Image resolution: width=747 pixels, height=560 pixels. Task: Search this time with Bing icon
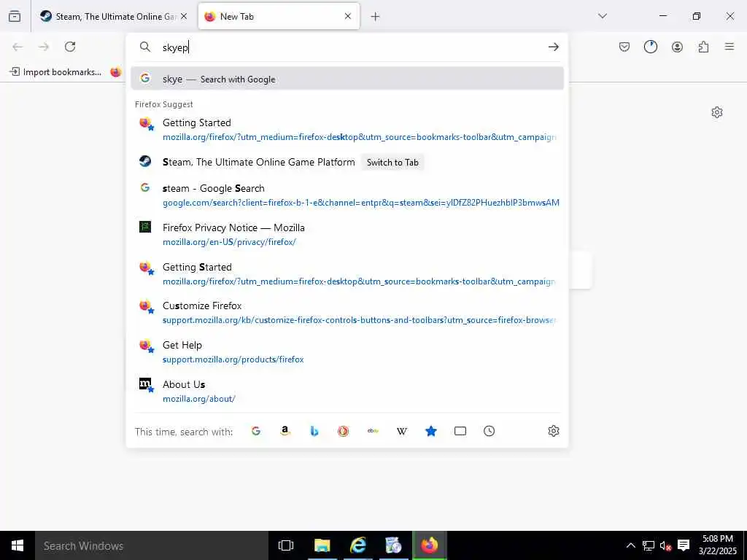tap(314, 431)
